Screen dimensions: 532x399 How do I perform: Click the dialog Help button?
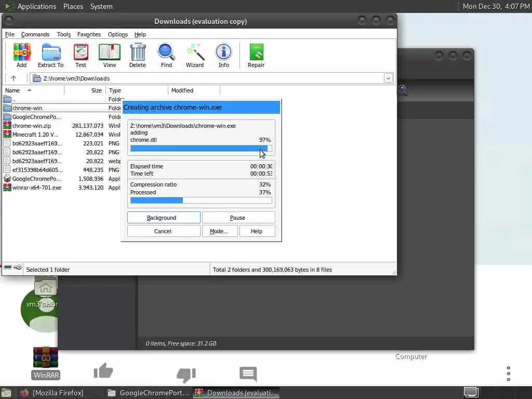point(257,231)
